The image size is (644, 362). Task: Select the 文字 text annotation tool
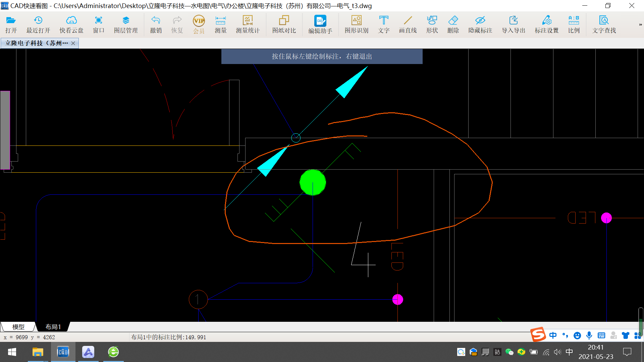click(x=384, y=24)
